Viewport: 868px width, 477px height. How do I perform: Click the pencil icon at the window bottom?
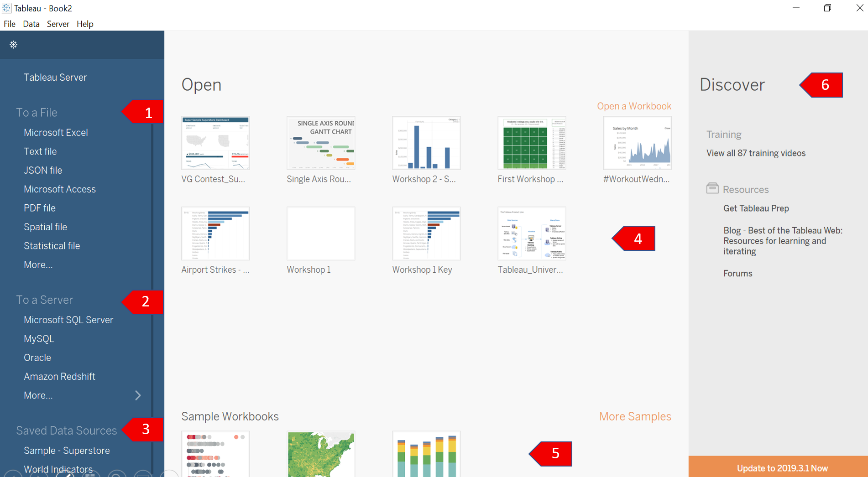click(x=65, y=475)
